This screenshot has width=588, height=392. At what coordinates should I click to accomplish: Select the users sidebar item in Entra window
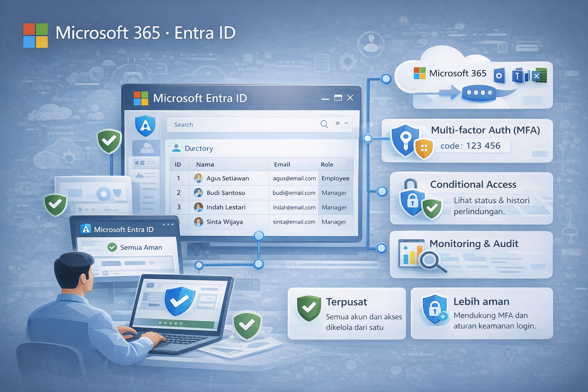145,148
